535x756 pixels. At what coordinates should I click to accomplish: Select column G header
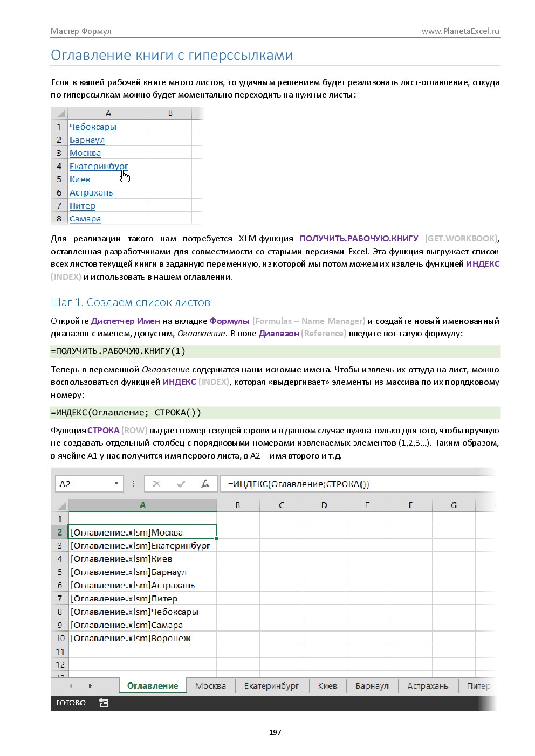pyautogui.click(x=454, y=505)
